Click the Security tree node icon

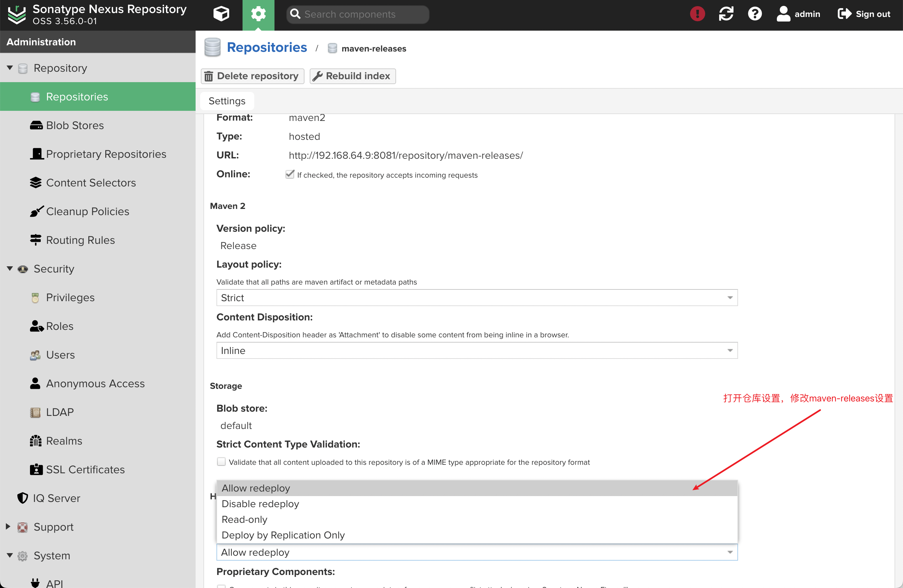(23, 269)
